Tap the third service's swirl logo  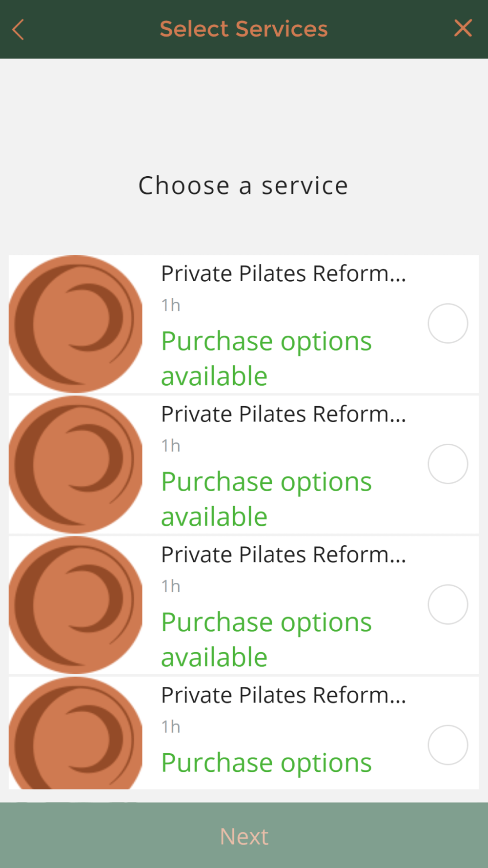[76, 605]
